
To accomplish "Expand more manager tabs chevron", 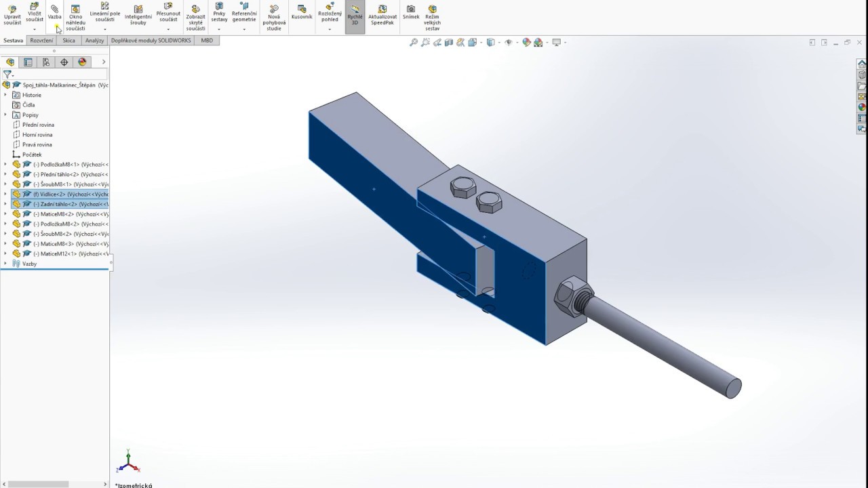I will click(x=103, y=62).
